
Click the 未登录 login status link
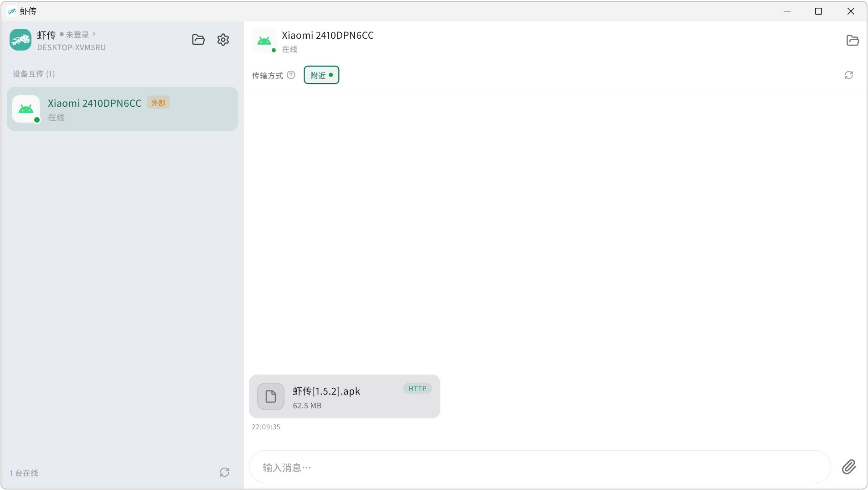(77, 35)
